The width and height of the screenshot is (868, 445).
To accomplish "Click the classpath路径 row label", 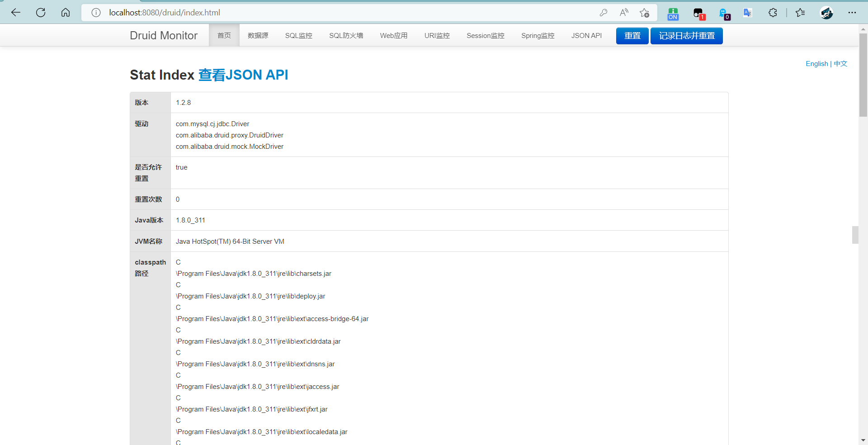I will 151,268.
